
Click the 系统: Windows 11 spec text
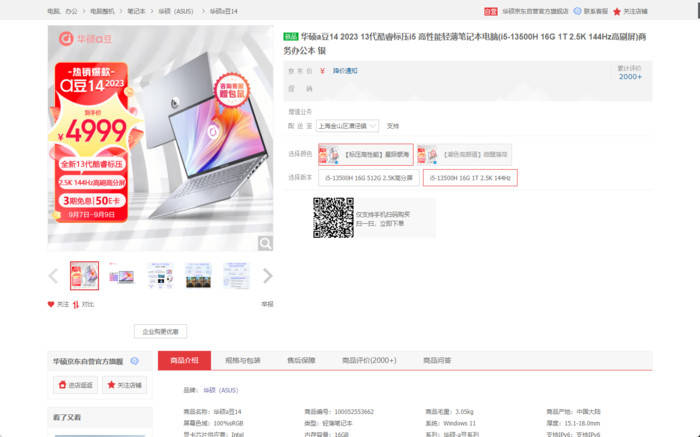click(450, 423)
